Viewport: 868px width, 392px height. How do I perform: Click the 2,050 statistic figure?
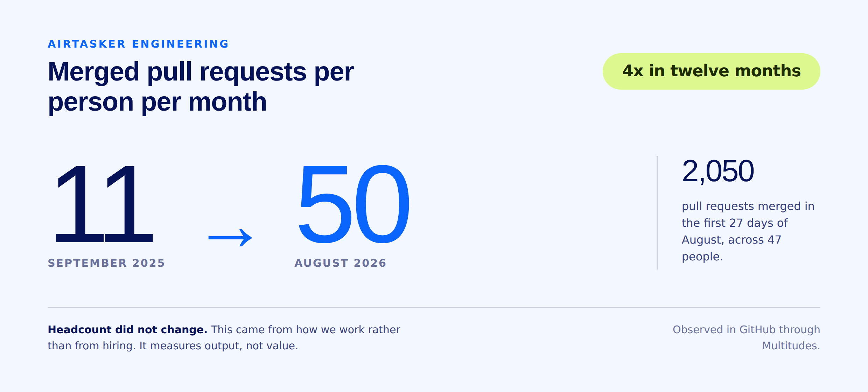tap(717, 171)
